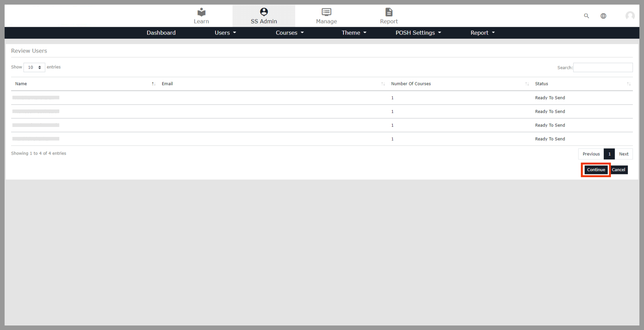Image resolution: width=644 pixels, height=330 pixels.
Task: Click the magnifier search icon
Action: (586, 16)
